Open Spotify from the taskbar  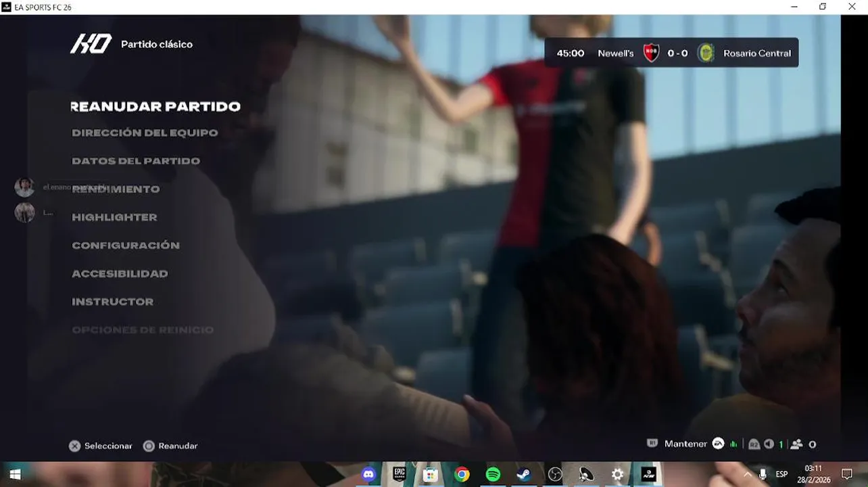pos(493,475)
